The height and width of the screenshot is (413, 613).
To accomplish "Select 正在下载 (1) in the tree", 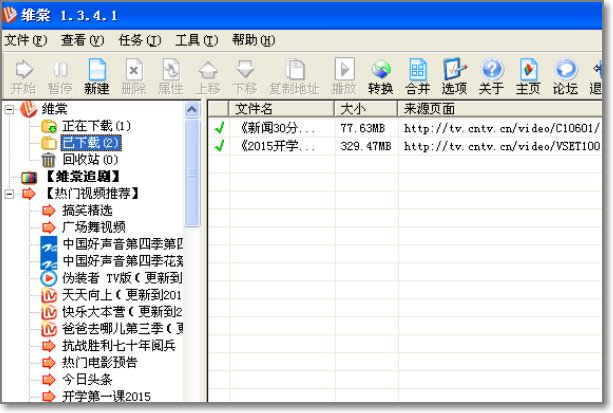I will tap(96, 126).
